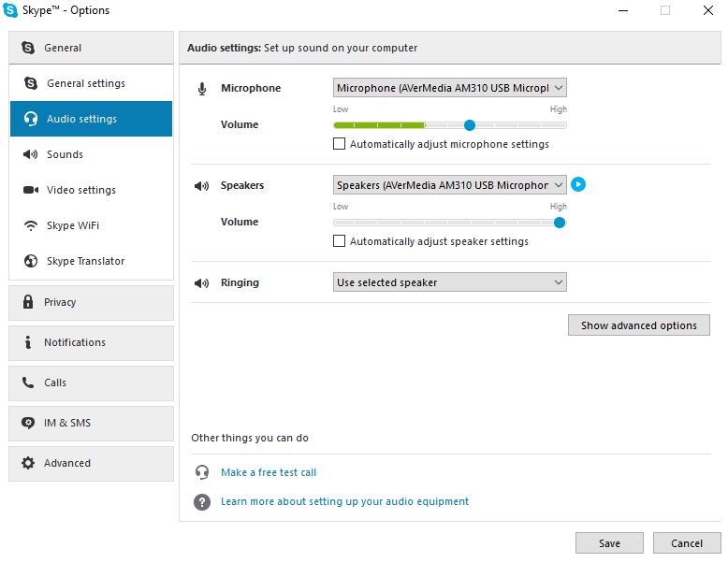Click the speaker icon next to Ringing label
This screenshot has width=728, height=563.
201,283
